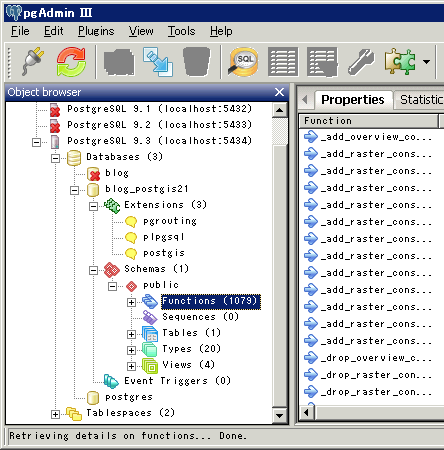Click the Object browser scroll down arrow
Screen dimensions: 444x450
coord(279,415)
